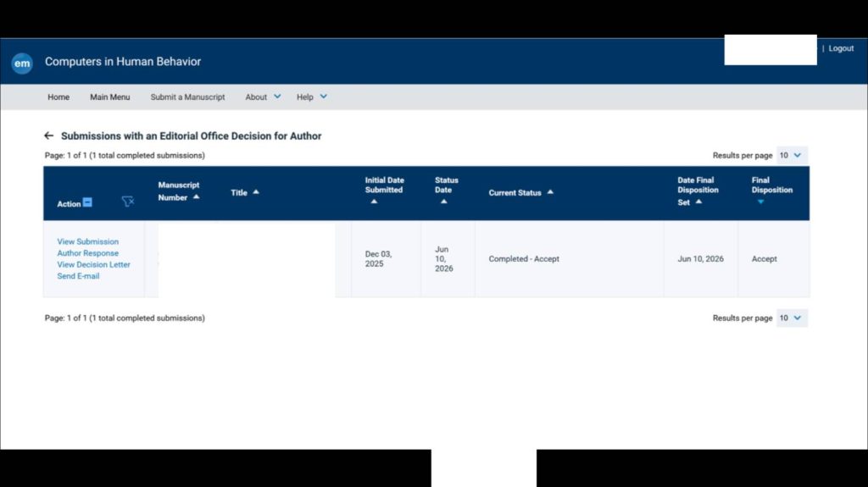
Task: Click the Author Response link
Action: pyautogui.click(x=87, y=253)
